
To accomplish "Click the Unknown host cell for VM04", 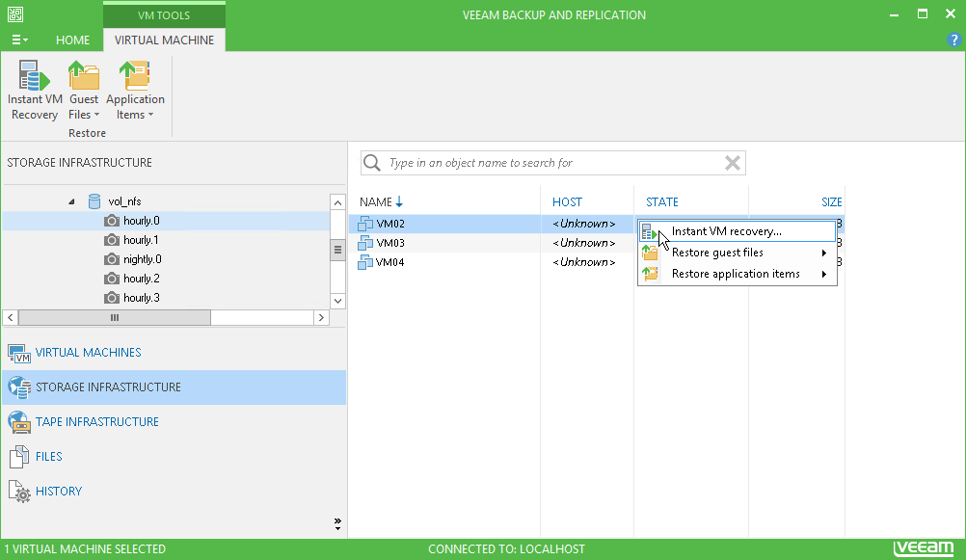I will click(x=583, y=262).
